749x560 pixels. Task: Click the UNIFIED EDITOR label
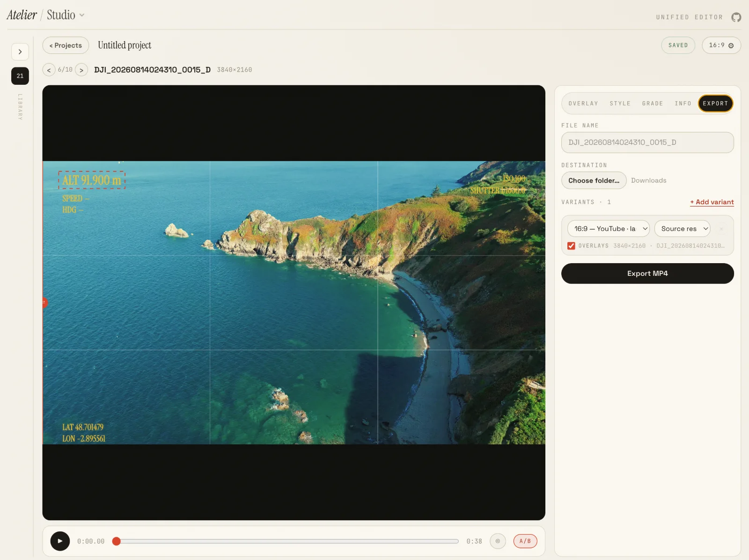tap(689, 17)
